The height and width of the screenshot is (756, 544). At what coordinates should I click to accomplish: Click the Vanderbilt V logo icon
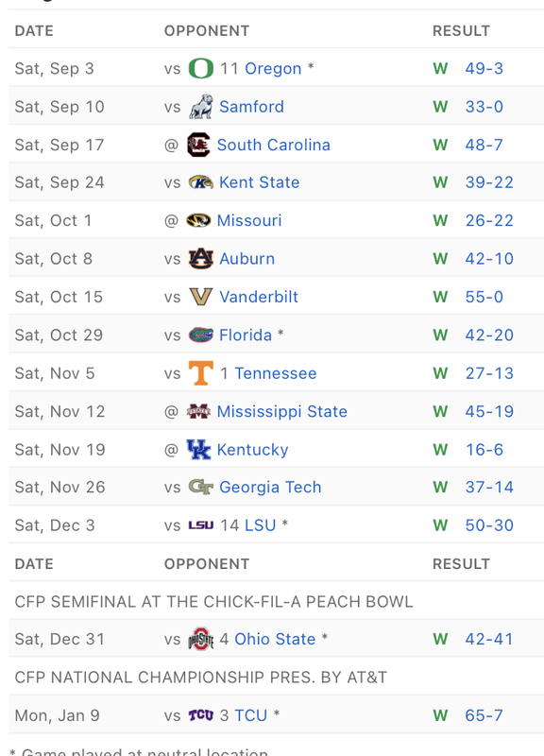200,297
